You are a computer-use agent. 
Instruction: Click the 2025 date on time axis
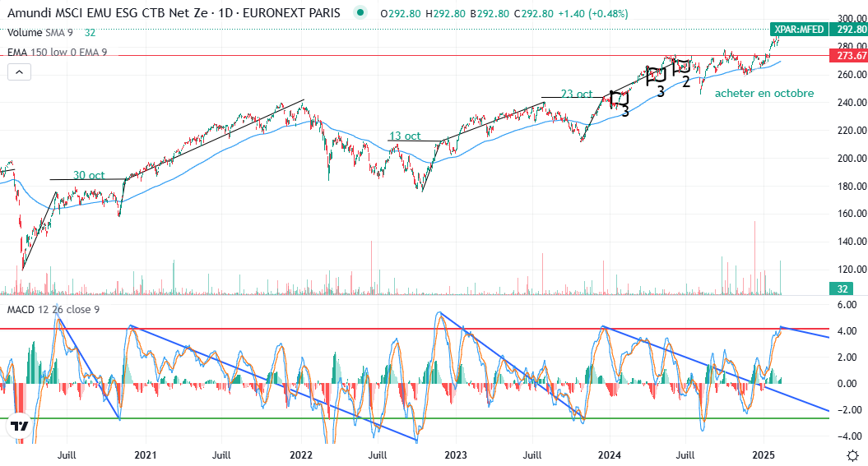tap(764, 455)
